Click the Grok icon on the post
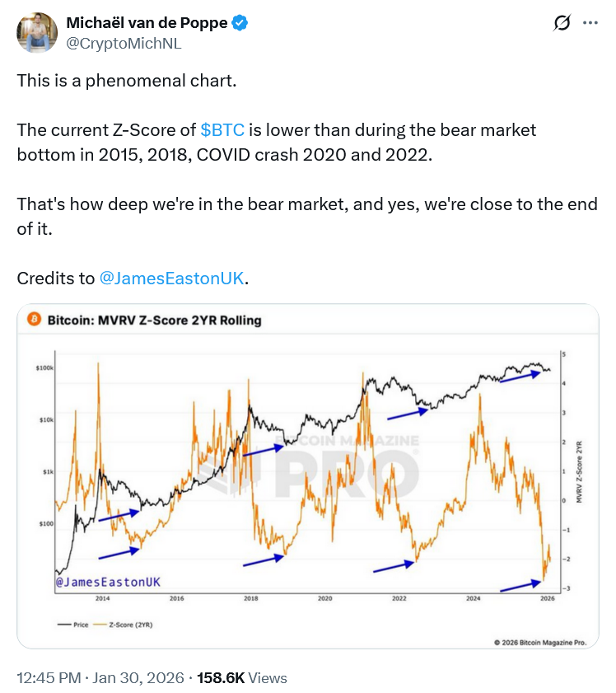The width and height of the screenshot is (616, 693). point(562,24)
